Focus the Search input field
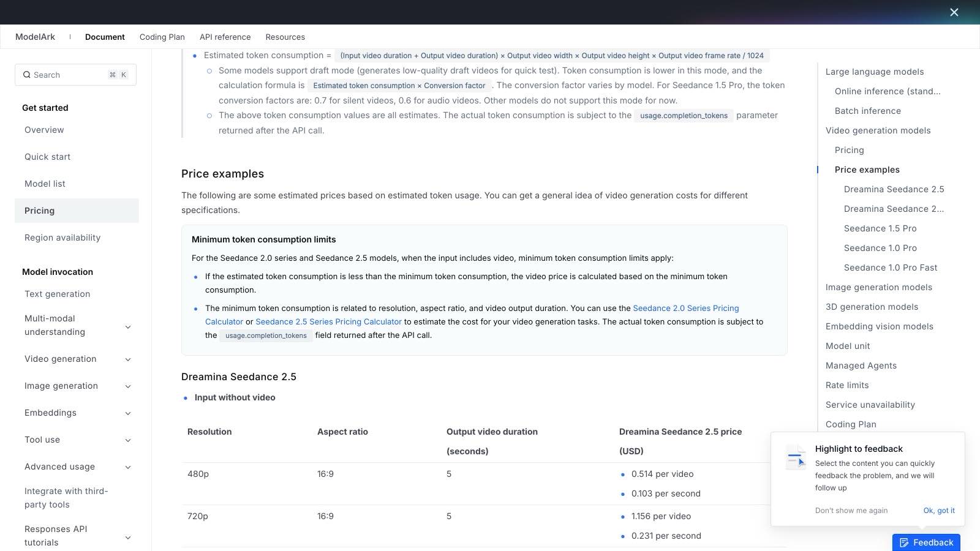The image size is (980, 551). coord(75,75)
